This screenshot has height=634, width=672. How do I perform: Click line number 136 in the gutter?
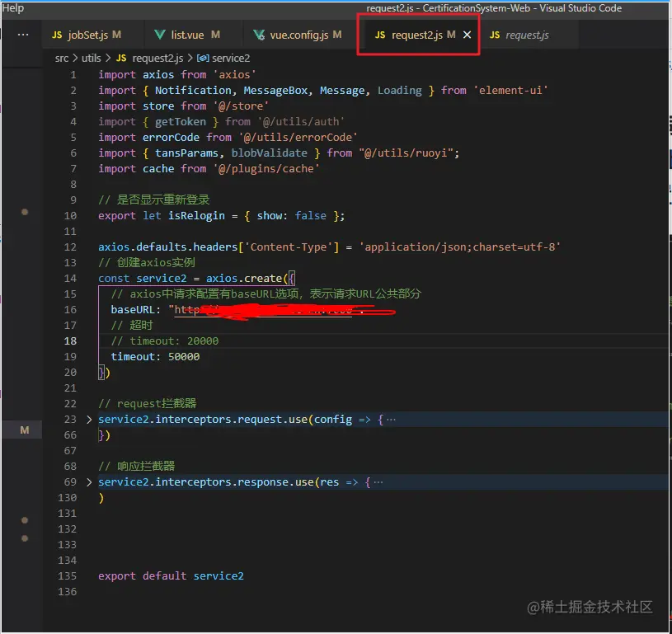point(68,592)
